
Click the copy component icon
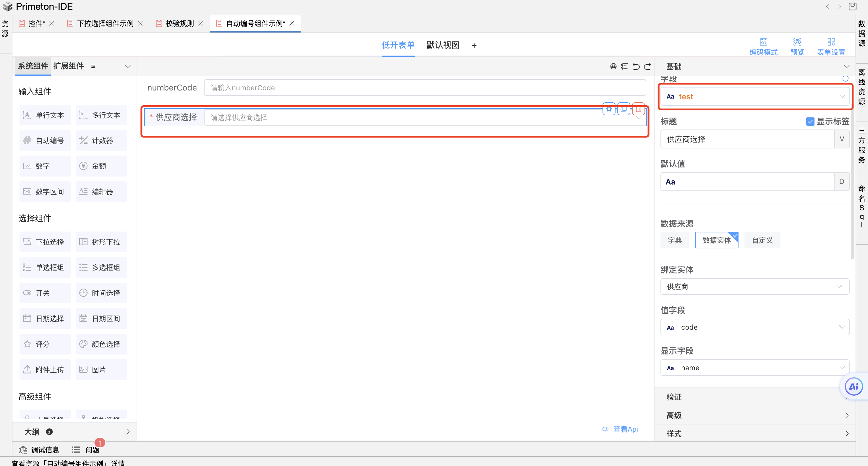coord(624,109)
